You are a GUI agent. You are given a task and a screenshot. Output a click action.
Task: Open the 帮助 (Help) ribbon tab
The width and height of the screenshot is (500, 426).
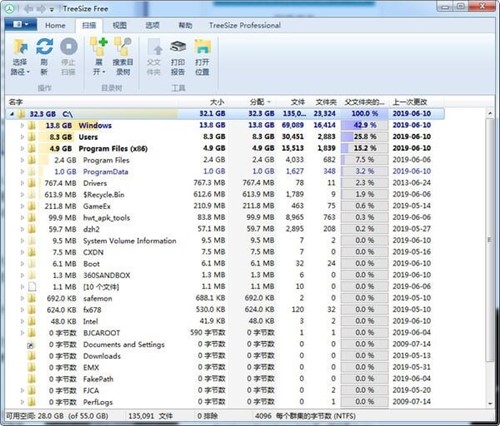coord(185,25)
